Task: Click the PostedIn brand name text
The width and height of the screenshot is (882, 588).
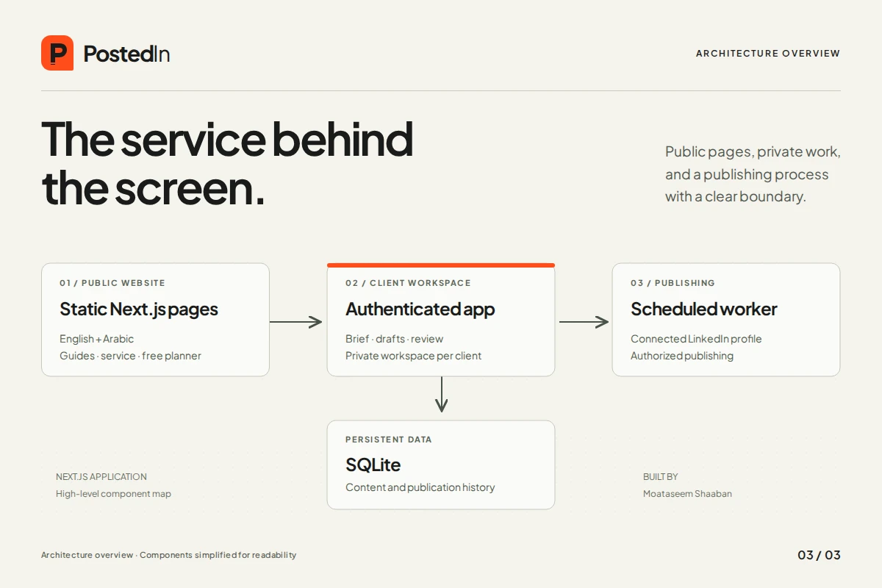Action: coord(126,54)
